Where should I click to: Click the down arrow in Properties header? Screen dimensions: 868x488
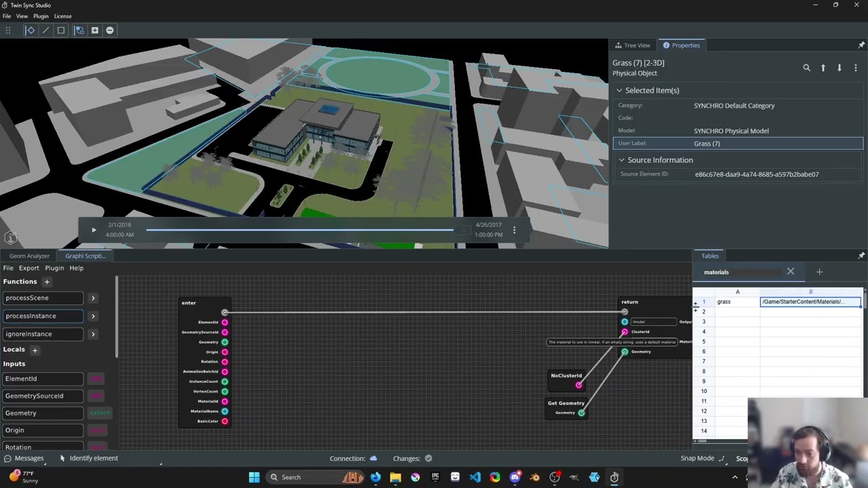[x=840, y=68]
